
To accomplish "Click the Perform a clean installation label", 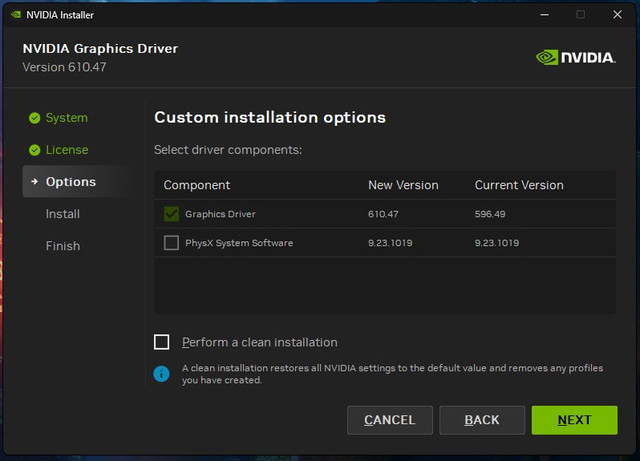I will [260, 342].
